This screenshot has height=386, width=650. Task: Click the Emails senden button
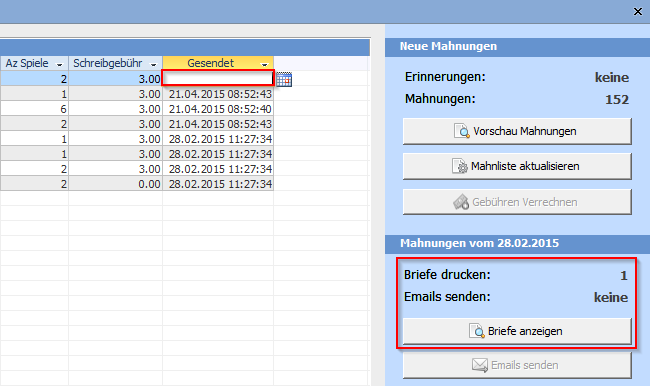[x=517, y=365]
